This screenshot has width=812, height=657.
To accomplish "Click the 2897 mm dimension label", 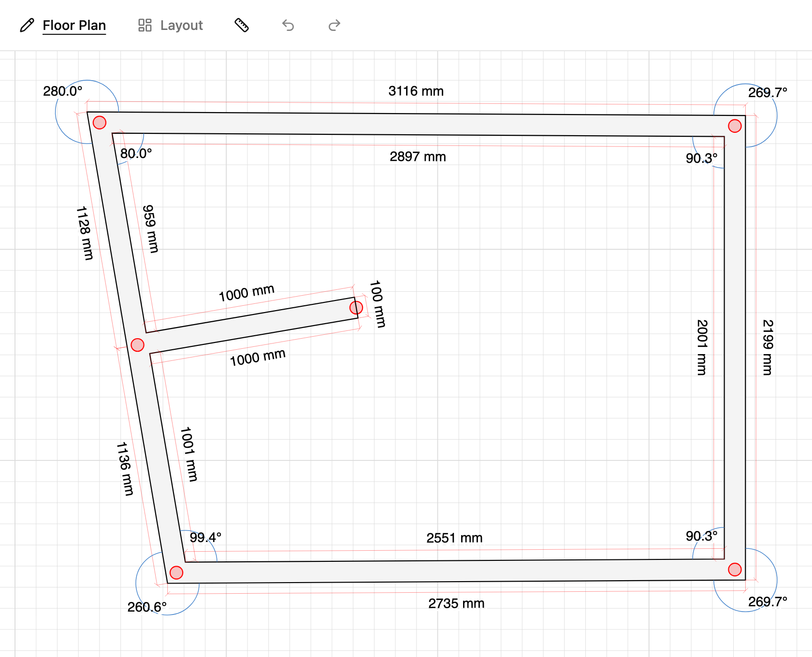I will (x=418, y=157).
